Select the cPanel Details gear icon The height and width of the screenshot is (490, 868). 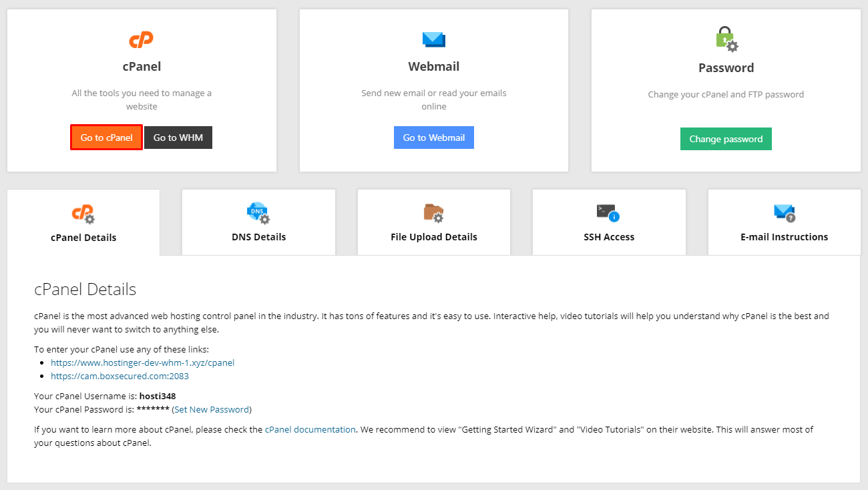click(83, 212)
